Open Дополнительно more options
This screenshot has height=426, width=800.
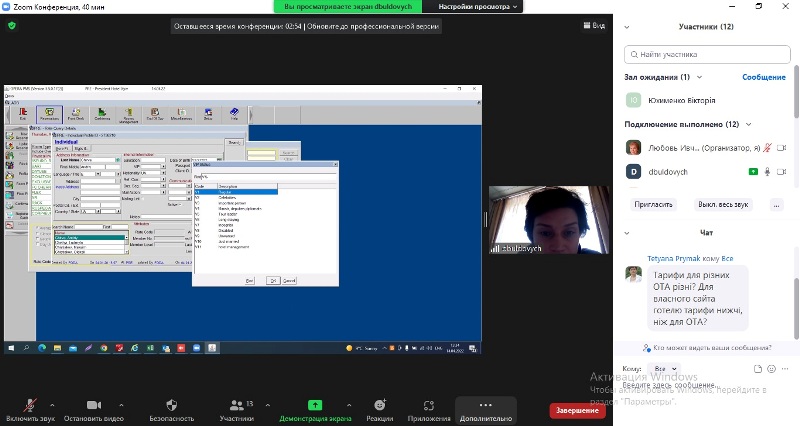[486, 410]
